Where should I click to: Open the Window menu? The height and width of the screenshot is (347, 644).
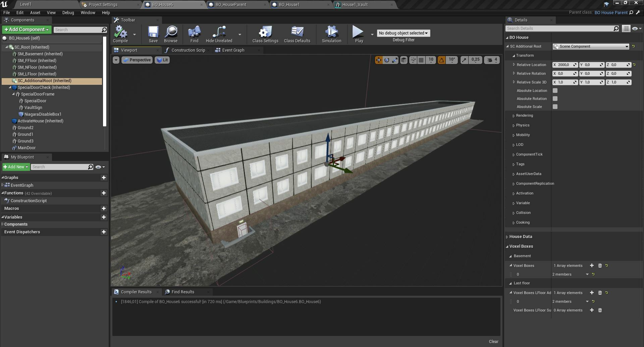tap(88, 13)
